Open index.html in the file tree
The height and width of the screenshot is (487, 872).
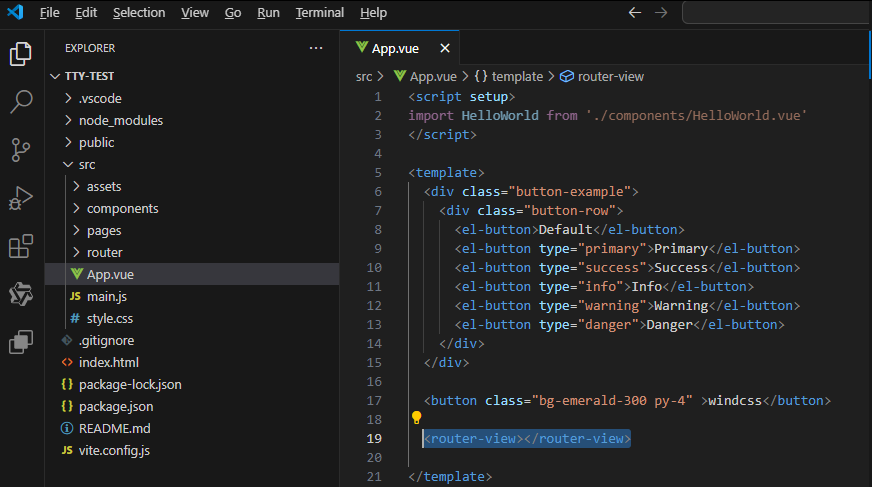pos(192,362)
